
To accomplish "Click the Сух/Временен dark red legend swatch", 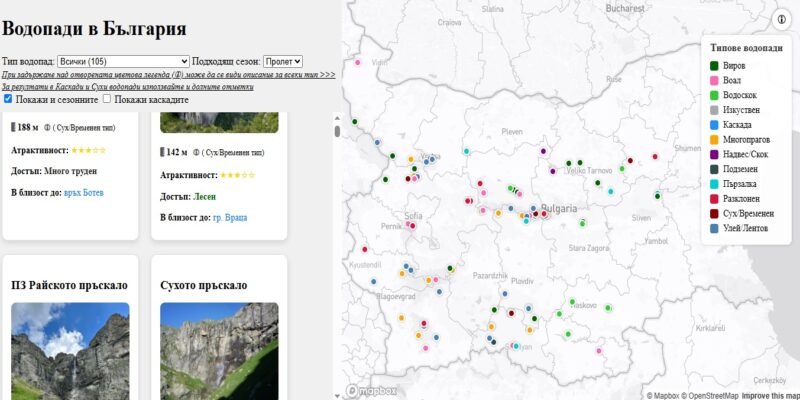I will (x=714, y=214).
